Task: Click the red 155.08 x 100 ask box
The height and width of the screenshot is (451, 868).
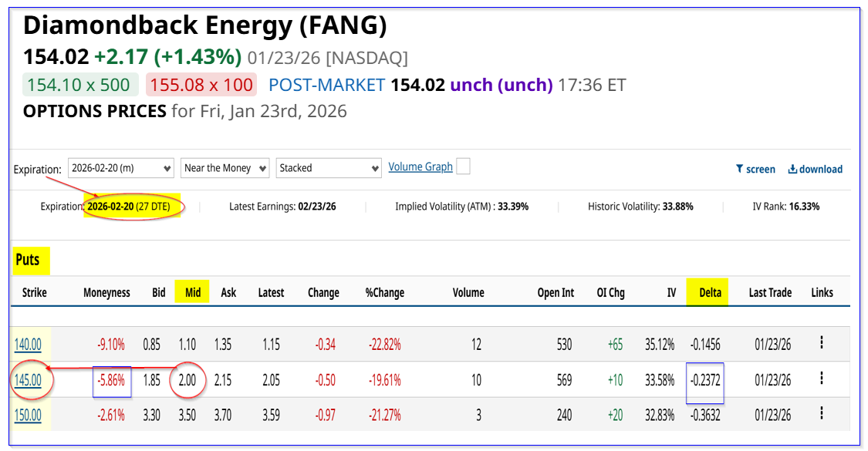Action: tap(201, 85)
